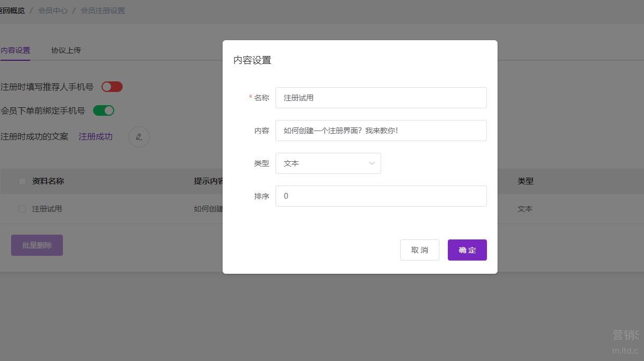Image resolution: width=644 pixels, height=361 pixels.
Task: Open the 协议上传 tab
Action: 66,50
